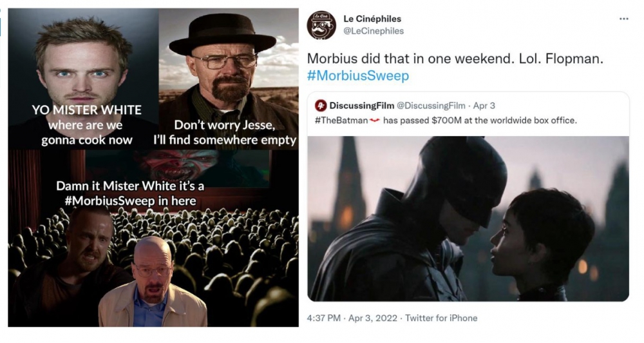The width and height of the screenshot is (644, 343).
Task: Click the 4:37 PM timestamp
Action: click(324, 318)
